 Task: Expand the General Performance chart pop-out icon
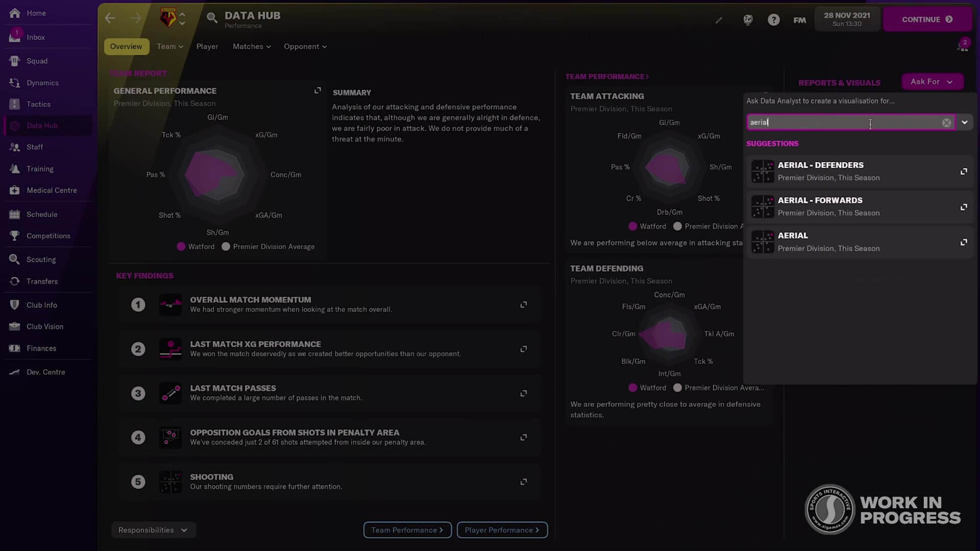(317, 91)
